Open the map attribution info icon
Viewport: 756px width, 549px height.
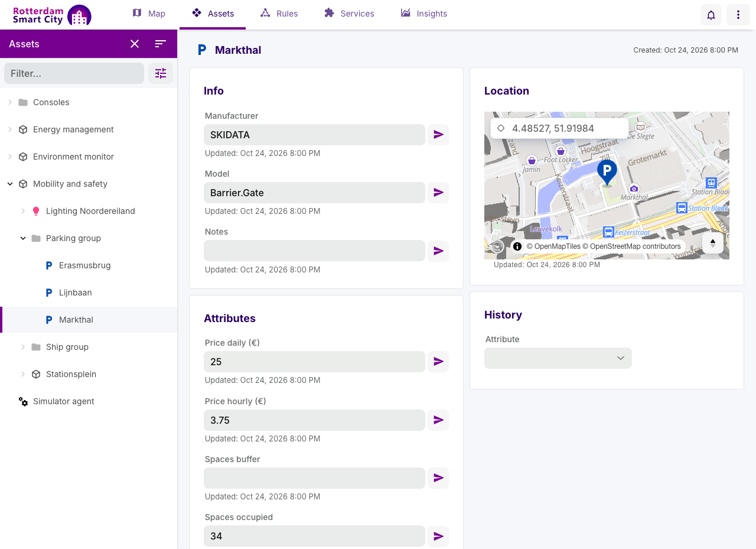coord(517,246)
